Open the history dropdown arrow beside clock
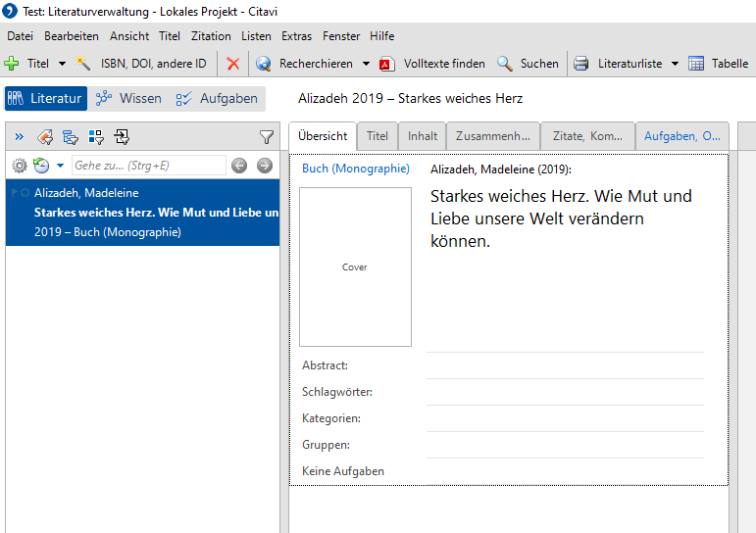756x533 pixels. (60, 166)
